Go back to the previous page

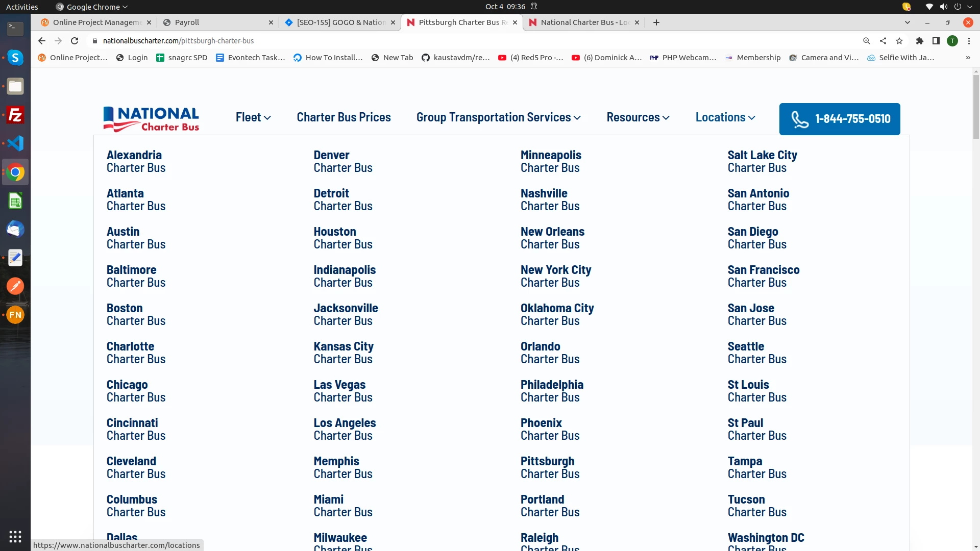click(x=42, y=41)
